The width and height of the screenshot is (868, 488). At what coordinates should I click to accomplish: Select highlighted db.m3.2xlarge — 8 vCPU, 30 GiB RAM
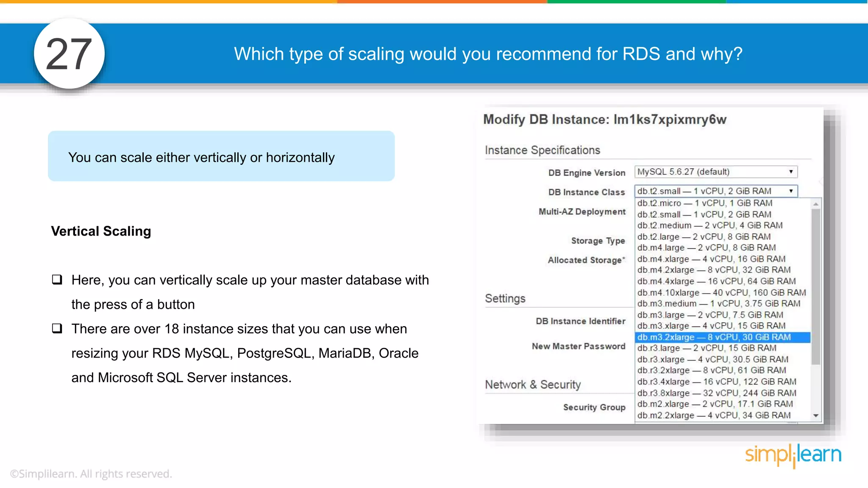(723, 337)
